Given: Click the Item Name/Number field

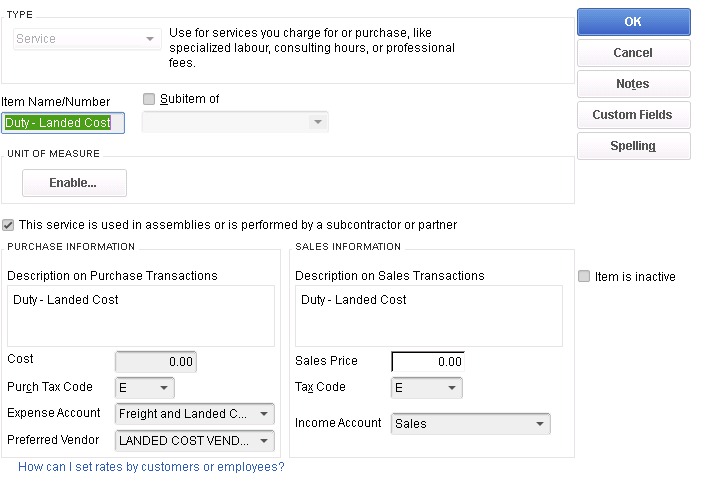Looking at the screenshot, I should tap(62, 123).
